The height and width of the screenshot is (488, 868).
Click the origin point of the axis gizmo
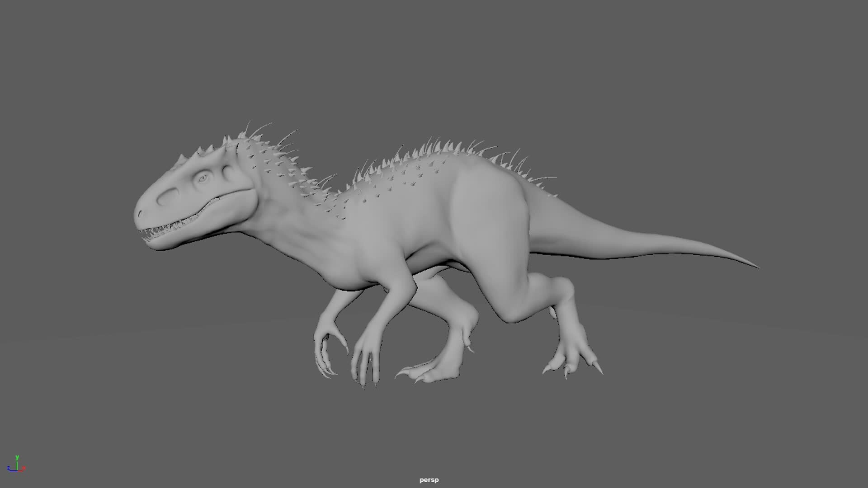tap(17, 470)
